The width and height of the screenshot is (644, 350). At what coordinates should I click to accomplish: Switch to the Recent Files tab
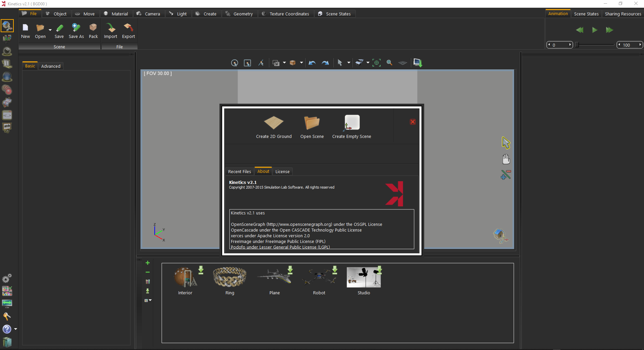tap(239, 171)
